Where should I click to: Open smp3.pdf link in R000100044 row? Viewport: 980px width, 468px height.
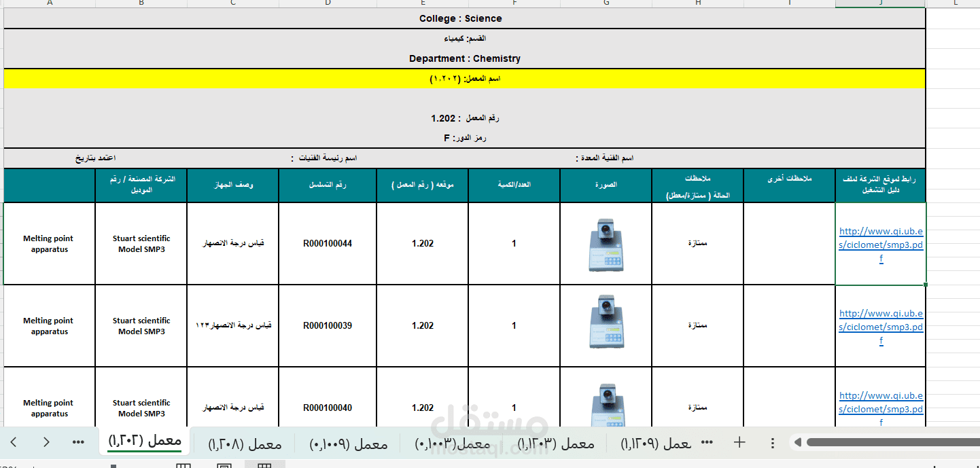click(x=881, y=245)
